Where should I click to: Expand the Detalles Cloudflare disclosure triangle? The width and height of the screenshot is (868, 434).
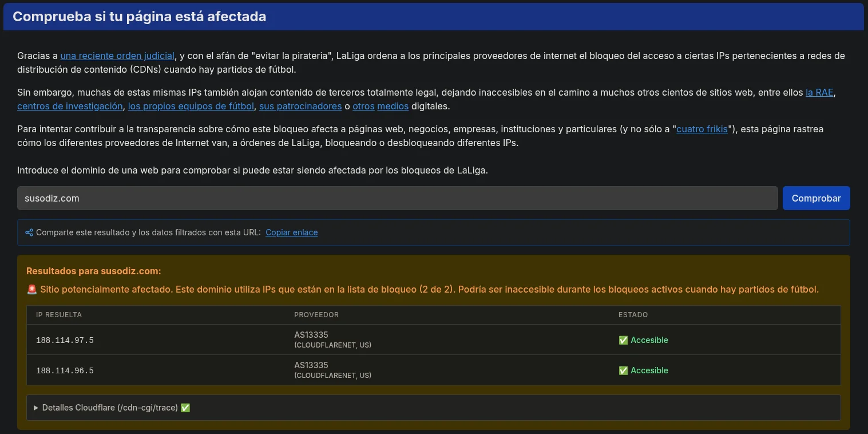point(36,408)
